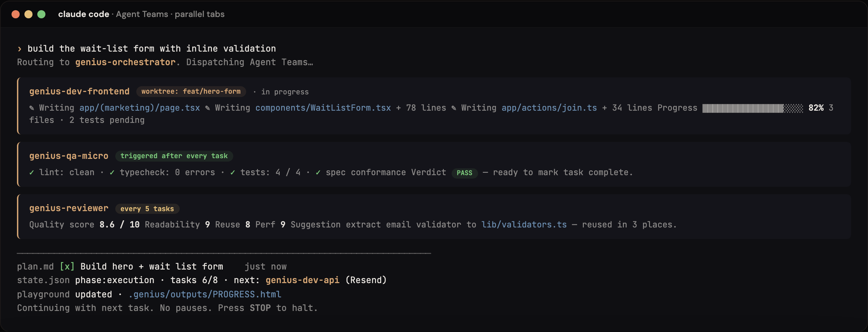Click the genius-dev-frontend agent heading
868x332 pixels.
pyautogui.click(x=79, y=92)
